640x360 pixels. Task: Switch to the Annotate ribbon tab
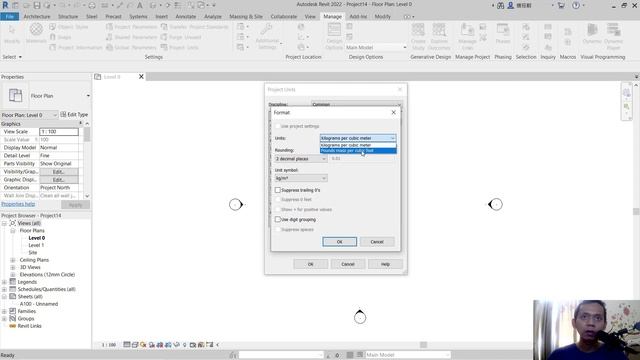tap(186, 17)
